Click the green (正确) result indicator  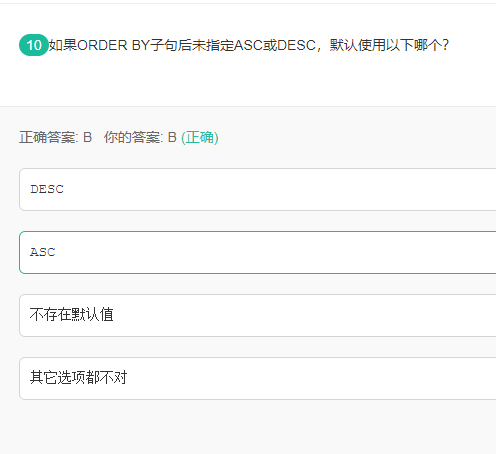(200, 137)
